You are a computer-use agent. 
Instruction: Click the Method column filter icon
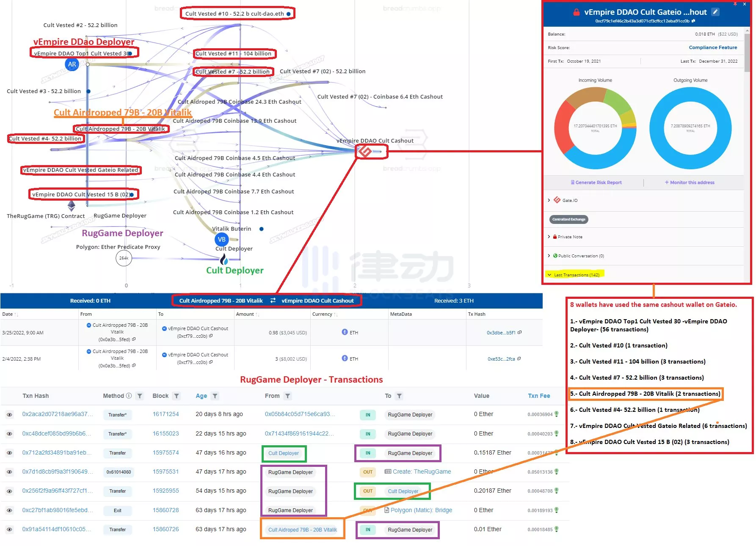(140, 396)
